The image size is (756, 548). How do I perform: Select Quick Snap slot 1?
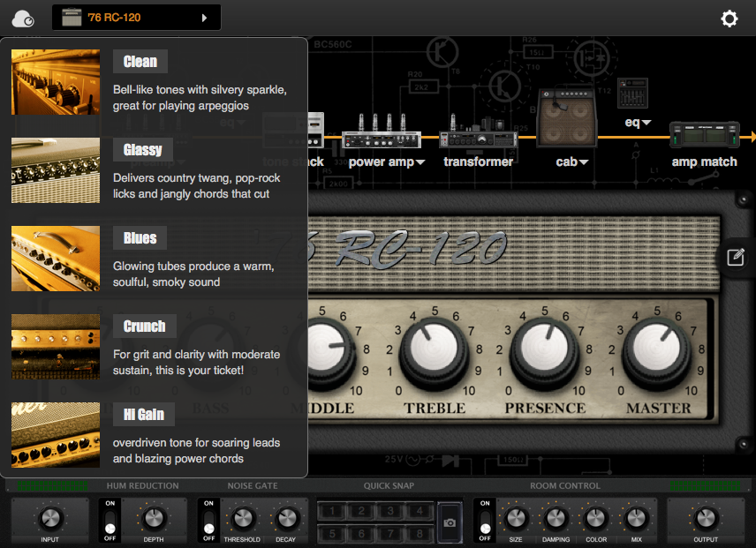(x=332, y=511)
